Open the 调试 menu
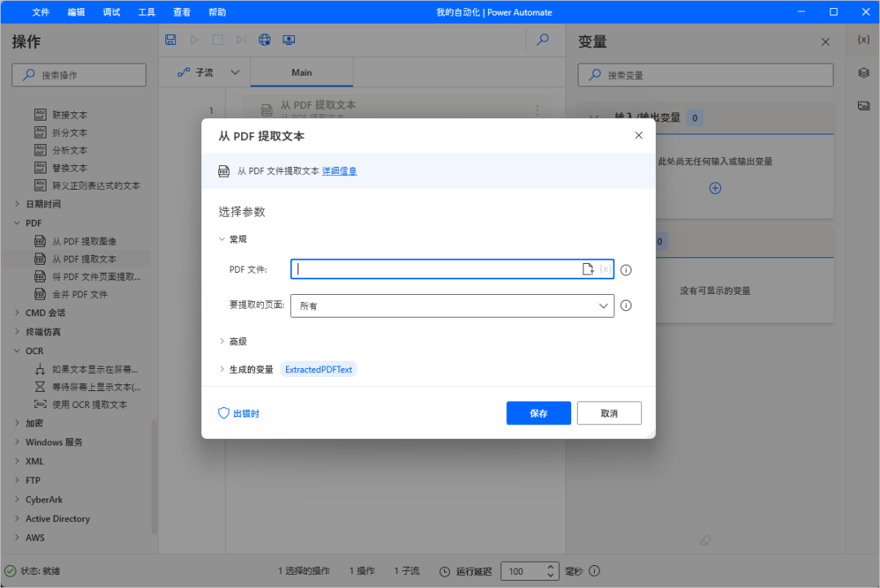The image size is (880, 588). point(111,11)
